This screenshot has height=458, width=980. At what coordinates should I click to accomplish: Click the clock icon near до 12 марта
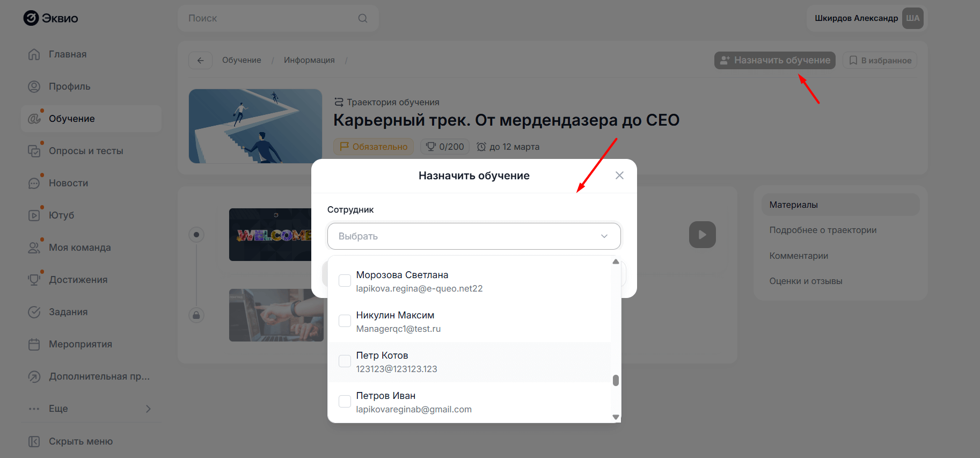[x=481, y=147]
